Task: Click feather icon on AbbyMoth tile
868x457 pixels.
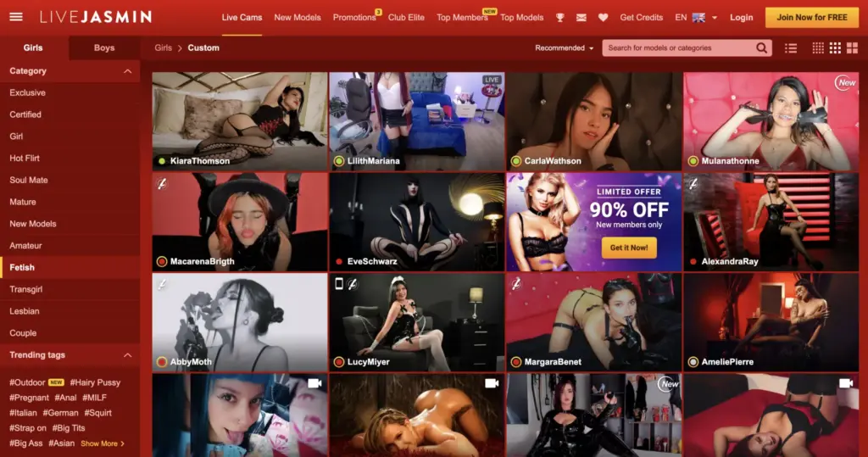Action: pyautogui.click(x=162, y=284)
